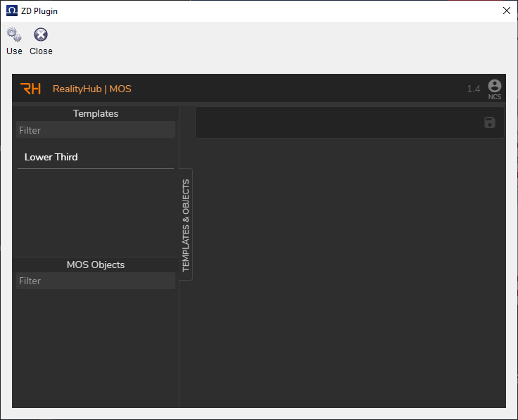Click the orange RH logo
Viewport: 518px width, 420px height.
pyautogui.click(x=30, y=89)
